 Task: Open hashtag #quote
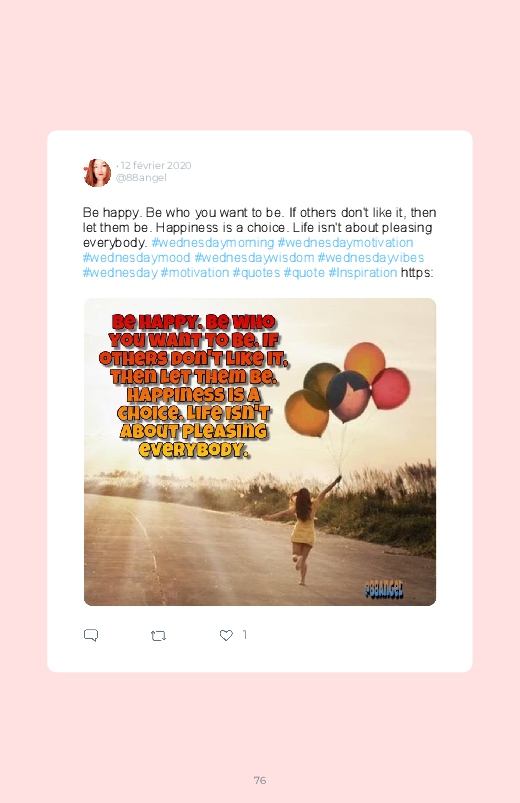304,272
